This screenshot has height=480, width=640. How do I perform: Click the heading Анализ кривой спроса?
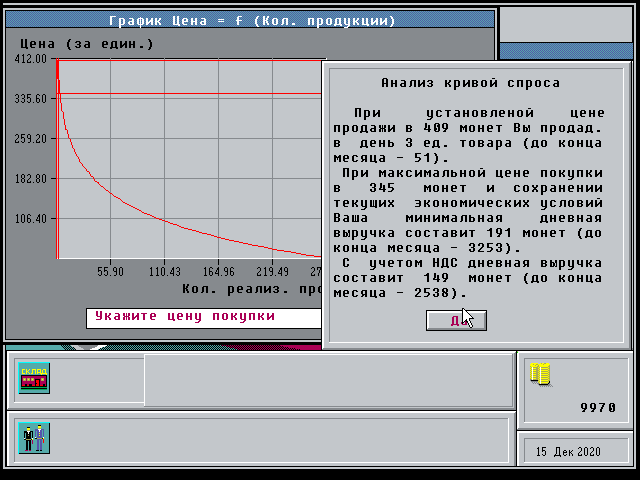(x=471, y=83)
